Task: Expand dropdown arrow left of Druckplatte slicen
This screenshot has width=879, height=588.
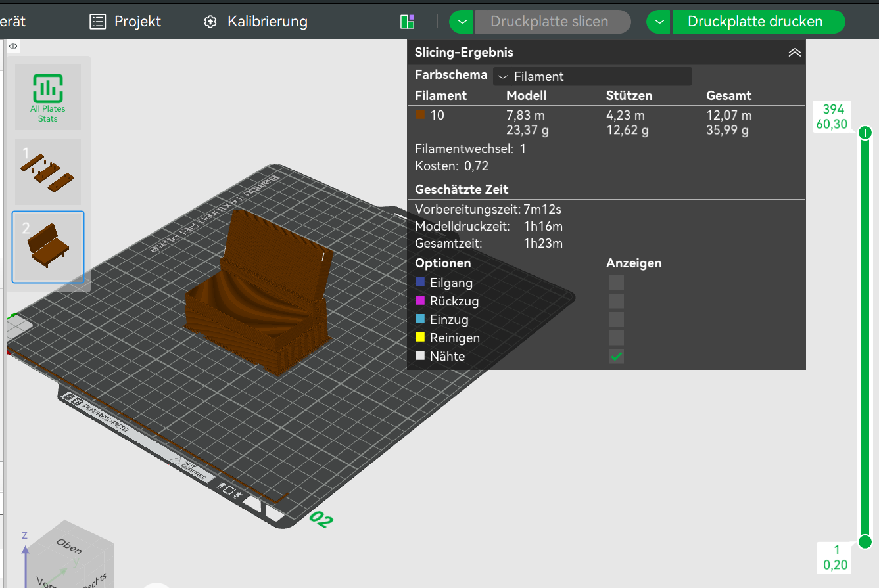Action: point(462,22)
